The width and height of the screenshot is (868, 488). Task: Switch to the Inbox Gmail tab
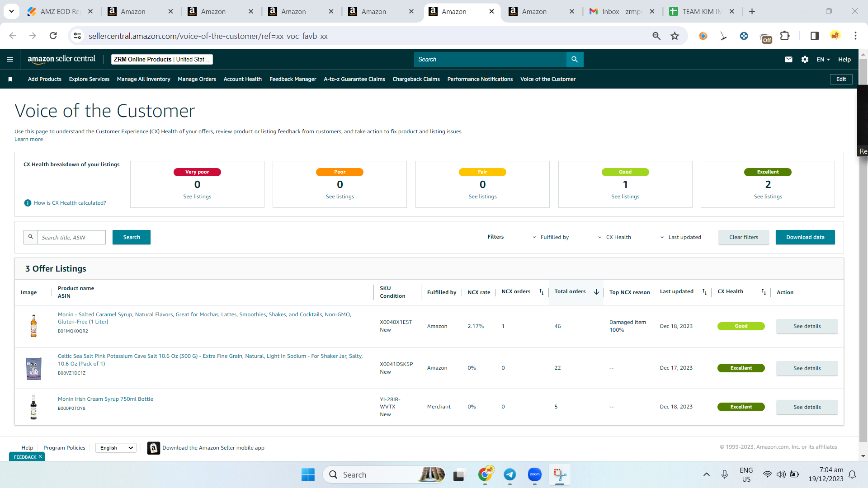tap(622, 11)
